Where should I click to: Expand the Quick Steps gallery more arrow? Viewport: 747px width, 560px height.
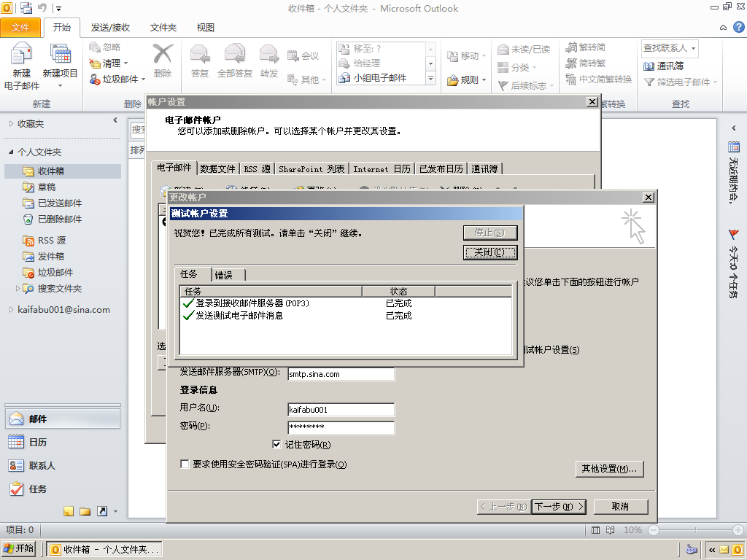coord(430,78)
